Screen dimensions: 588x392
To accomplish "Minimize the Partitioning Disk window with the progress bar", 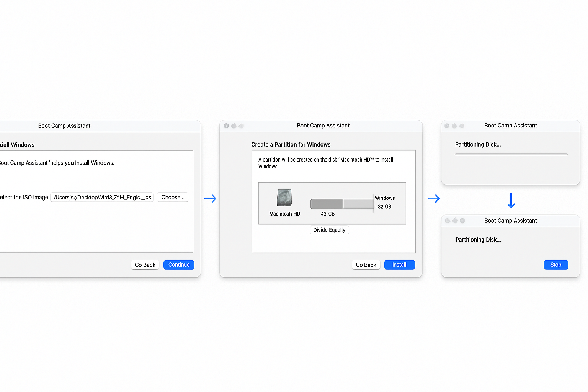I will click(x=454, y=126).
